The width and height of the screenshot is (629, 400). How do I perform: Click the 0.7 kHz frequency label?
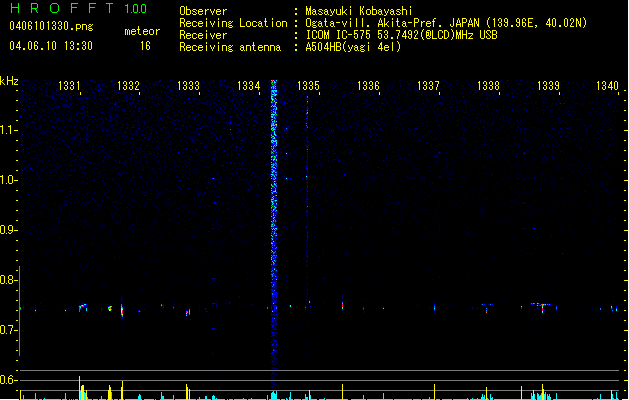coord(8,330)
